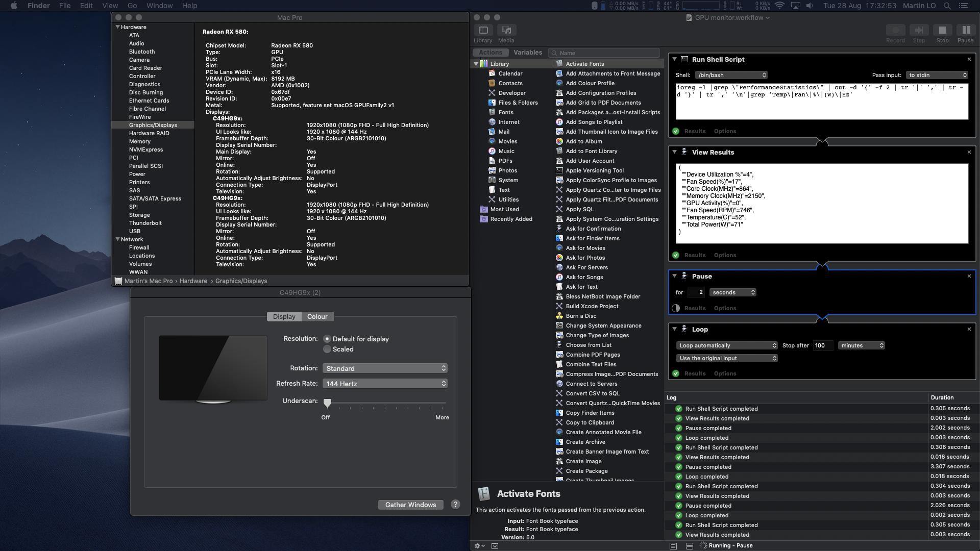Select the Movies library category
This screenshot has width=980, height=551.
tap(508, 141)
